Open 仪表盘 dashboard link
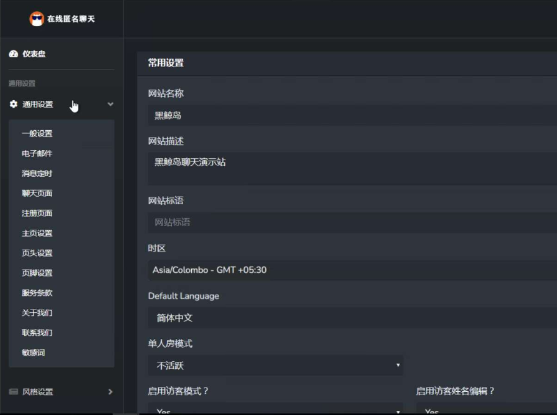 click(34, 54)
